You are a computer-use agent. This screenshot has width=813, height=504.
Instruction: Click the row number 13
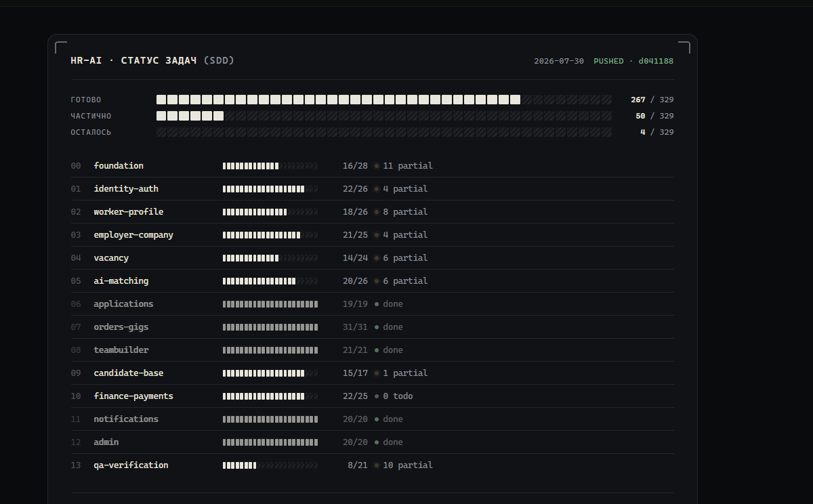coord(76,465)
